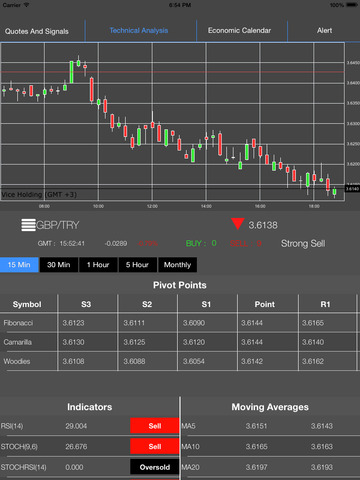Image resolution: width=360 pixels, height=480 pixels.
Task: Tap the battery icon in status bar
Action: coord(352,5)
